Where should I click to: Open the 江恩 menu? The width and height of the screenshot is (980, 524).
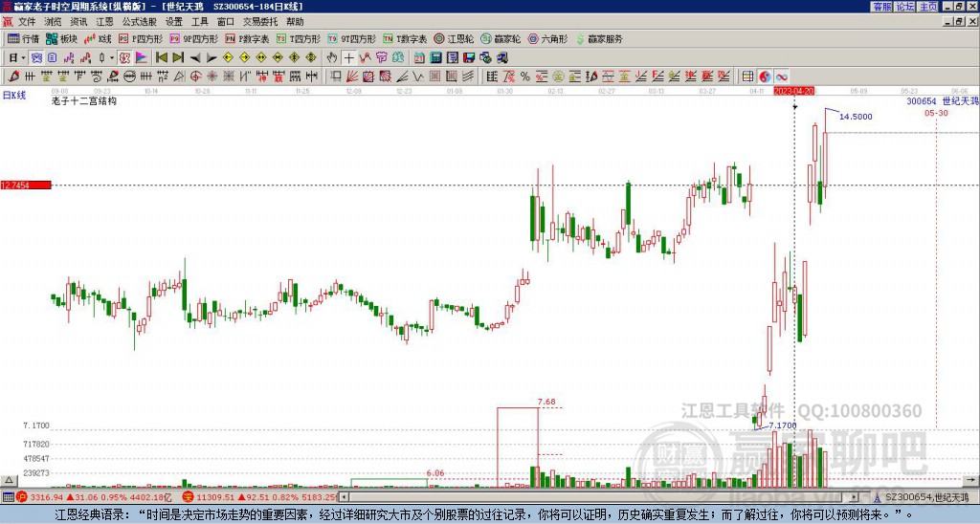(x=104, y=22)
